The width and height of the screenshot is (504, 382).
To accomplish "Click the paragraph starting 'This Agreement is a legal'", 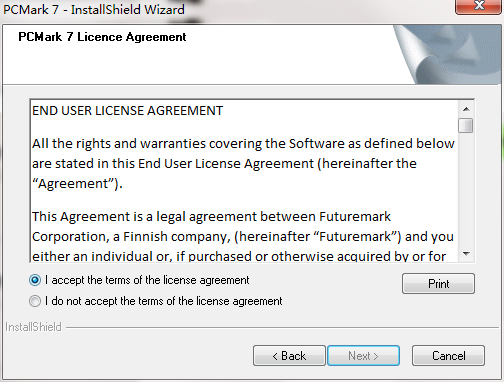I will [x=243, y=237].
